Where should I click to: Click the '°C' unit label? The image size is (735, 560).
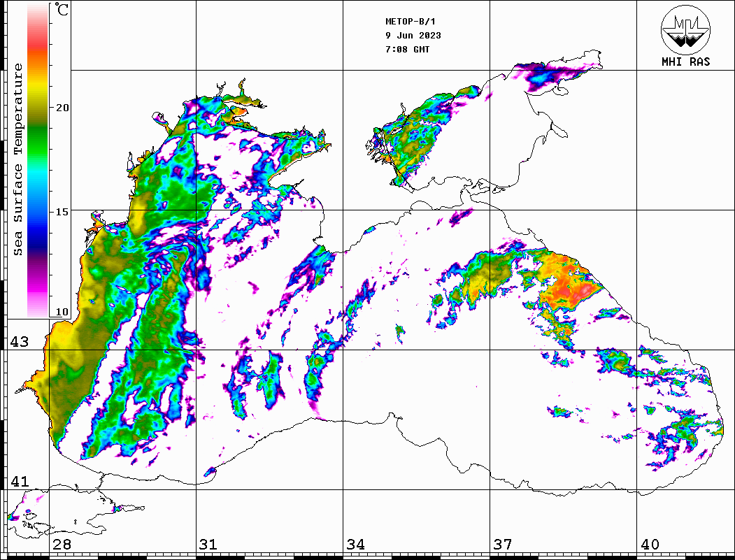click(x=62, y=10)
